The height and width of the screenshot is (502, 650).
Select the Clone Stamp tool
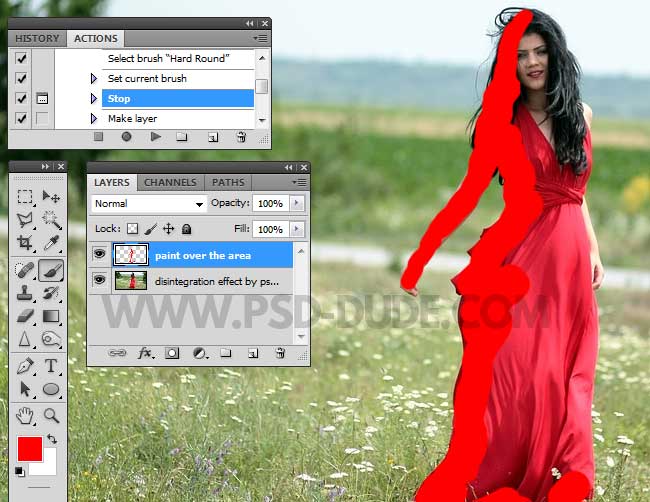pos(25,293)
